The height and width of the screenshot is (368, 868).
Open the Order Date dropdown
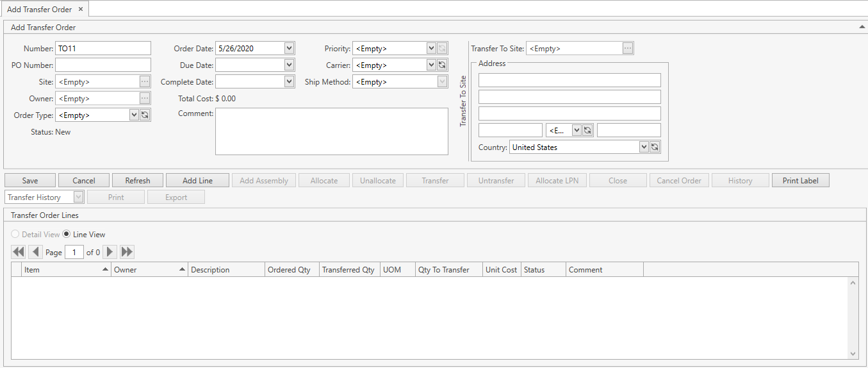289,48
